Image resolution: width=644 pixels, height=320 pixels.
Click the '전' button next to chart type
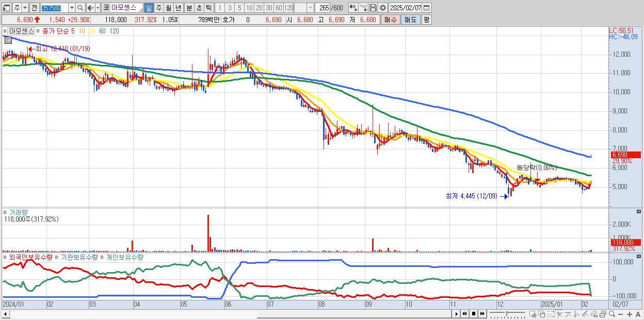[34, 8]
